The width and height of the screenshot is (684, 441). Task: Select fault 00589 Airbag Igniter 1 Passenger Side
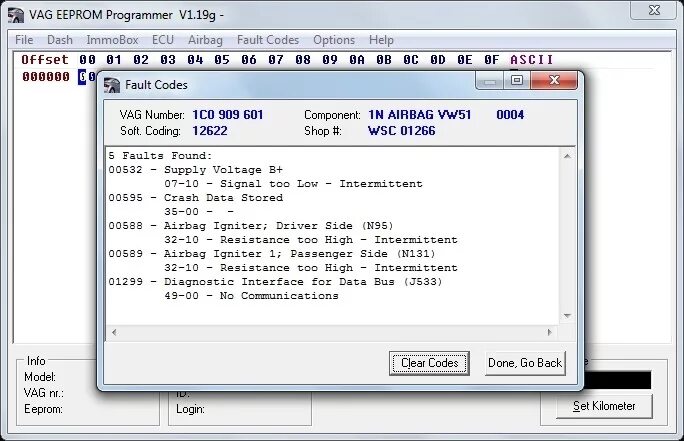pyautogui.click(x=272, y=253)
